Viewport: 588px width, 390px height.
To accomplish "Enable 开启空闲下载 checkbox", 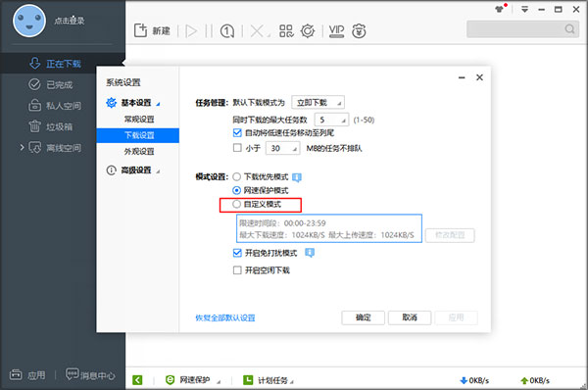I will (237, 270).
